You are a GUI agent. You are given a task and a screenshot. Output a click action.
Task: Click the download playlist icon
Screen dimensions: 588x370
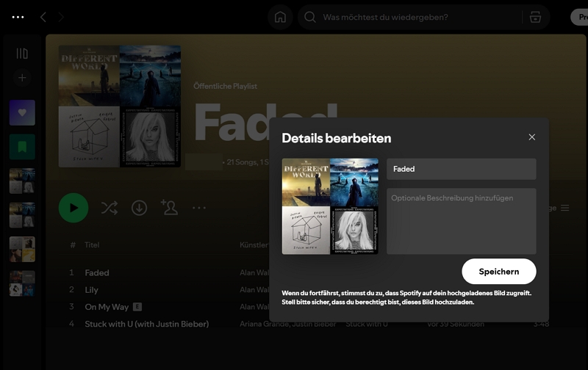[139, 208]
